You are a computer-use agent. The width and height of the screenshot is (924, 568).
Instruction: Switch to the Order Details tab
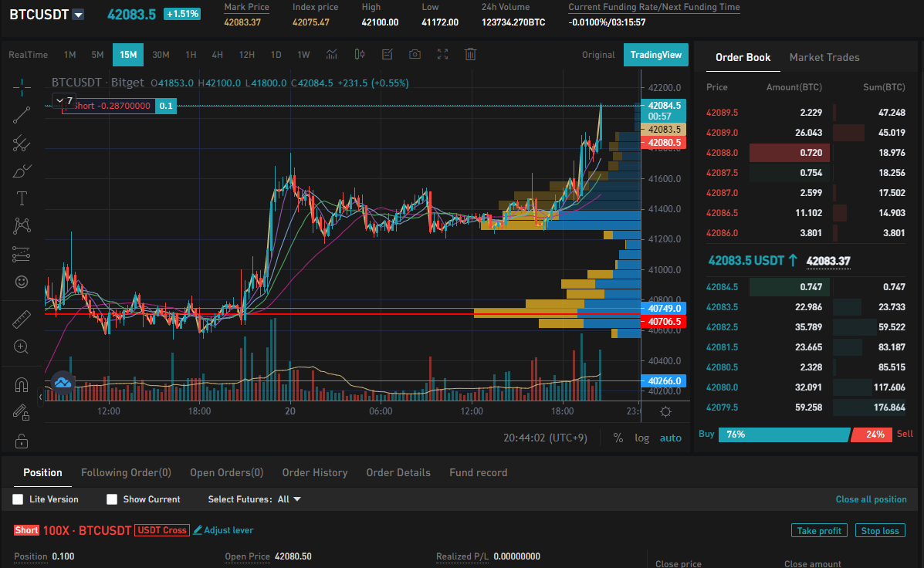pos(398,472)
